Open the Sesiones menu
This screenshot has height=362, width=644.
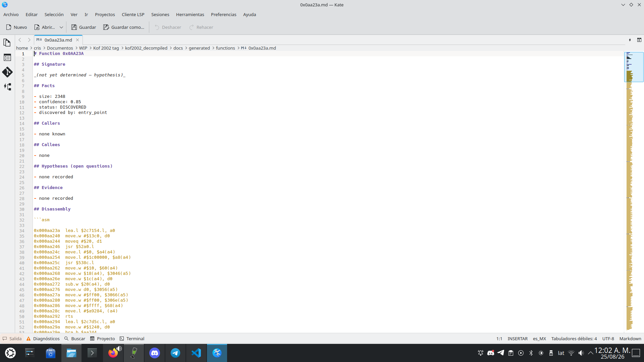click(160, 14)
